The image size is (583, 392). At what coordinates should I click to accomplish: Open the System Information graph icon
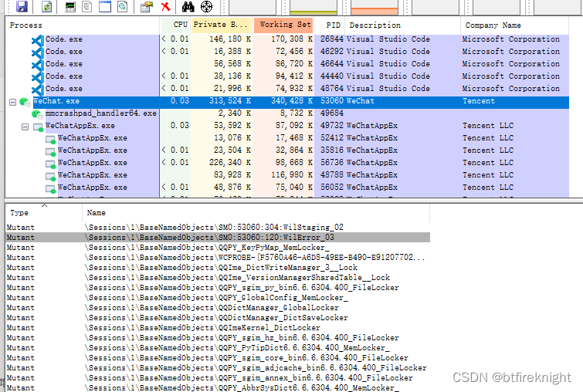tap(70, 6)
